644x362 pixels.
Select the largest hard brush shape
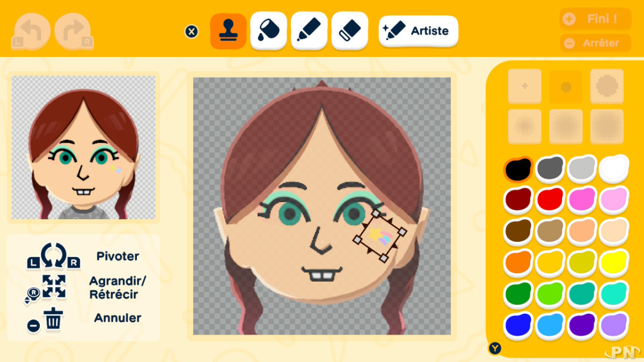pos(607,86)
